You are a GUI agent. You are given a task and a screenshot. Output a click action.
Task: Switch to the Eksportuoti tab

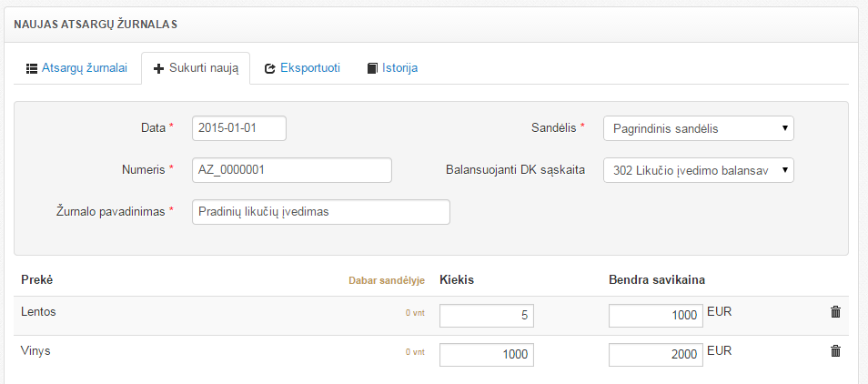[309, 68]
